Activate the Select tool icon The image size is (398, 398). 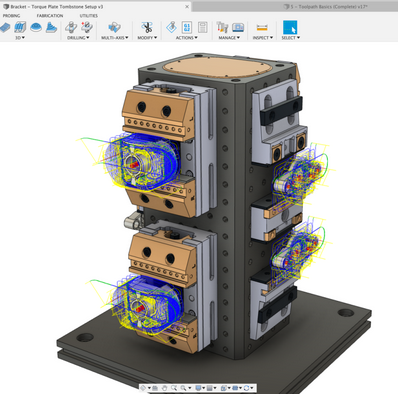(290, 27)
